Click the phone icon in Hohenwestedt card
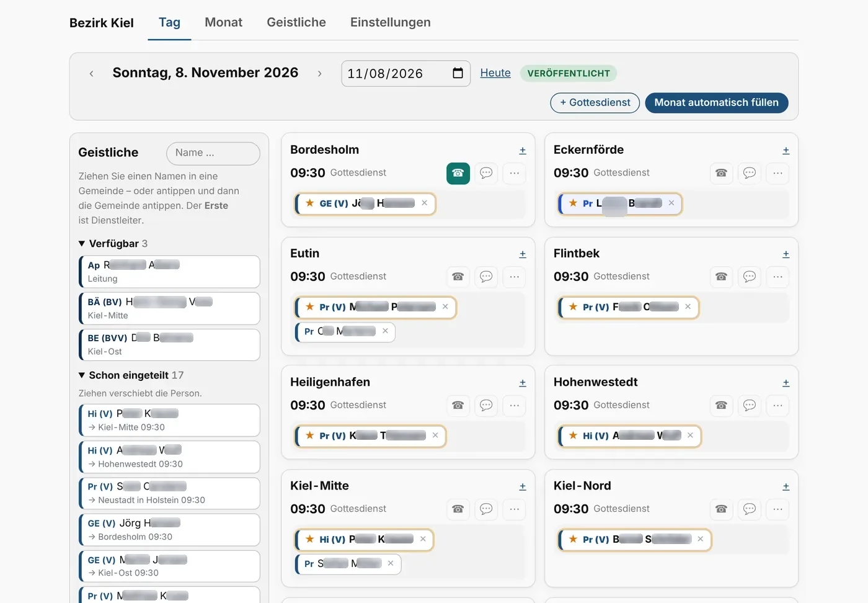The height and width of the screenshot is (603, 868). 721,406
